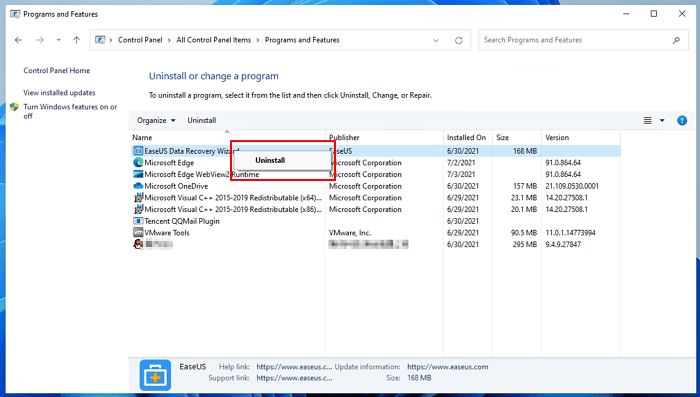Click the 295 MB size cell
This screenshot has height=397, width=700.
525,244
